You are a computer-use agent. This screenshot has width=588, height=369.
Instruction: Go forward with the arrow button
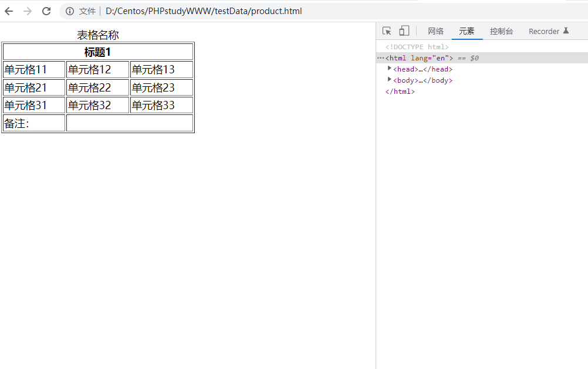point(28,11)
